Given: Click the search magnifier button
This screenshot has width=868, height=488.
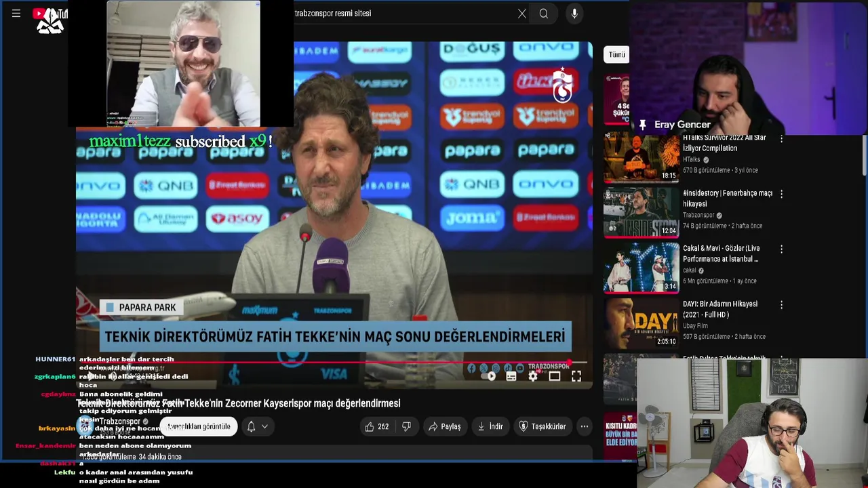Looking at the screenshot, I should [544, 14].
